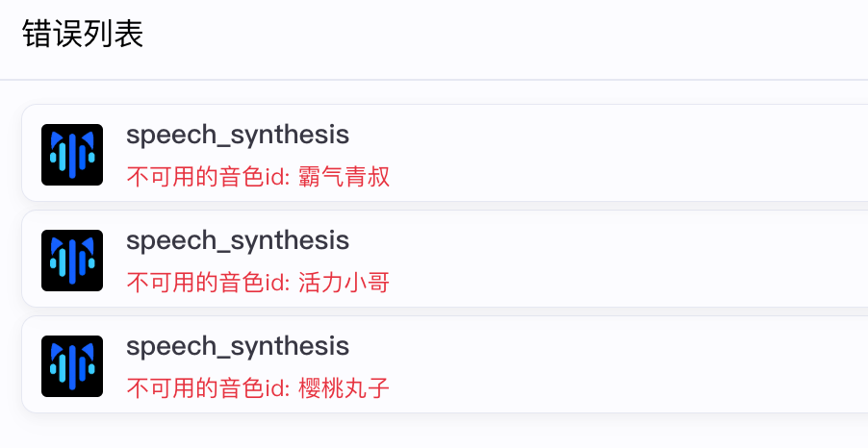
Task: Click empty area right of 霸气青叔 message
Action: (625, 177)
